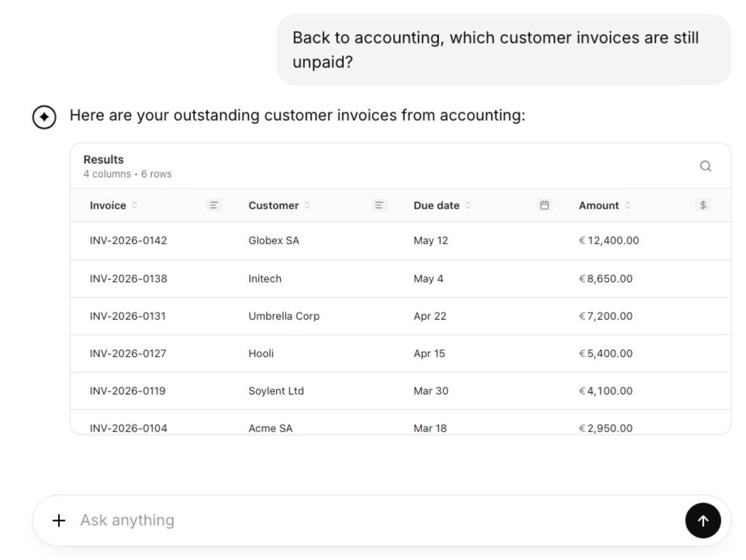Image resolution: width=746 pixels, height=560 pixels.
Task: Click the user message about unpaid invoices
Action: pyautogui.click(x=503, y=50)
